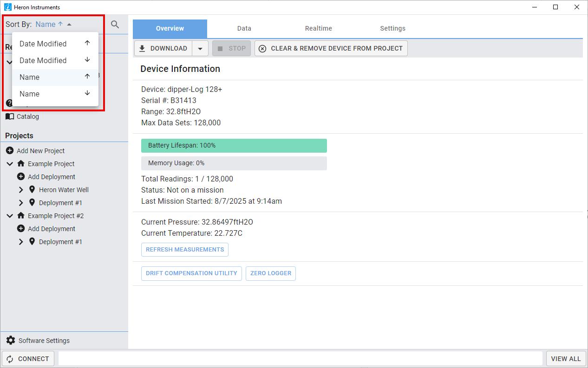Select Heron Water Well deployment
Viewport: 588px width, 368px height.
(x=64, y=190)
